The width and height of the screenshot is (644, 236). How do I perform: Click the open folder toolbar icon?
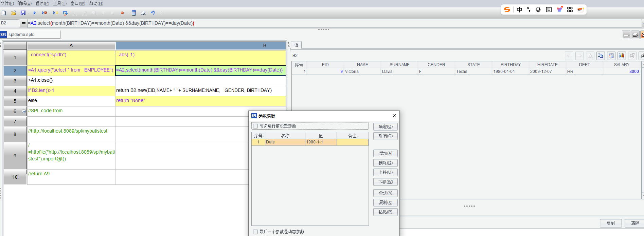coord(14,13)
